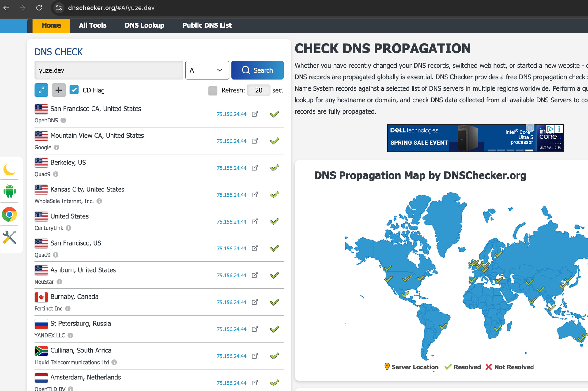Click the plus add server button
The height and width of the screenshot is (391, 588).
tap(58, 90)
